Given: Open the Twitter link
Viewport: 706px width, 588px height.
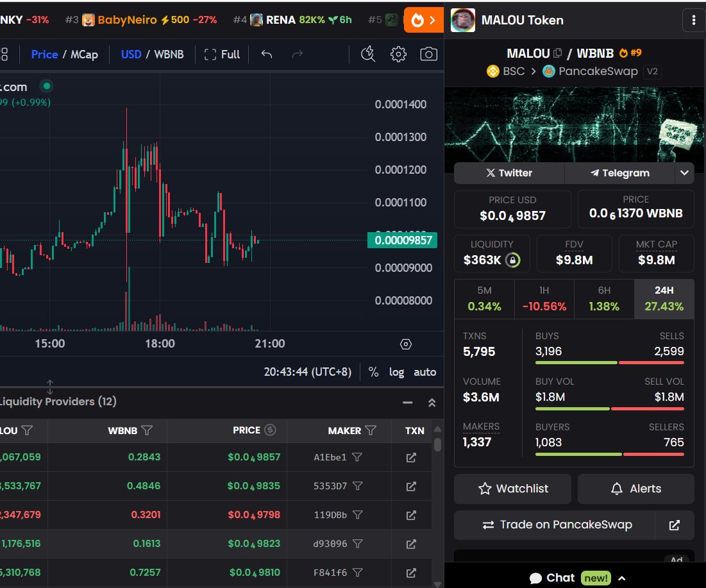Looking at the screenshot, I should tap(509, 173).
